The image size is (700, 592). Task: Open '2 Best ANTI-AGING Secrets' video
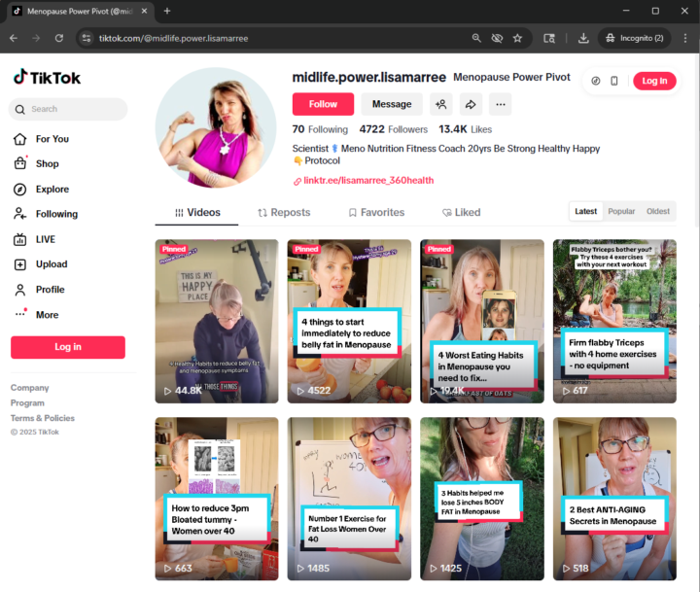click(x=614, y=499)
